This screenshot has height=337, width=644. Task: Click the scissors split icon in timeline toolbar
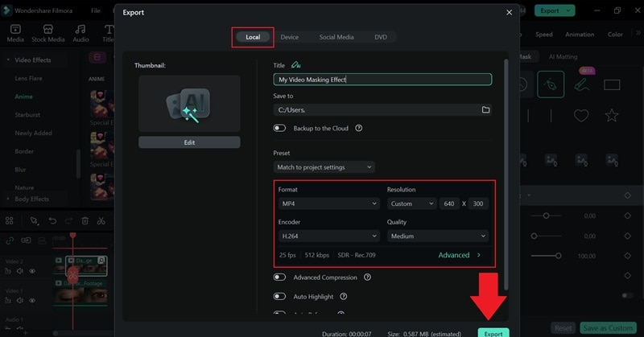pos(101,221)
